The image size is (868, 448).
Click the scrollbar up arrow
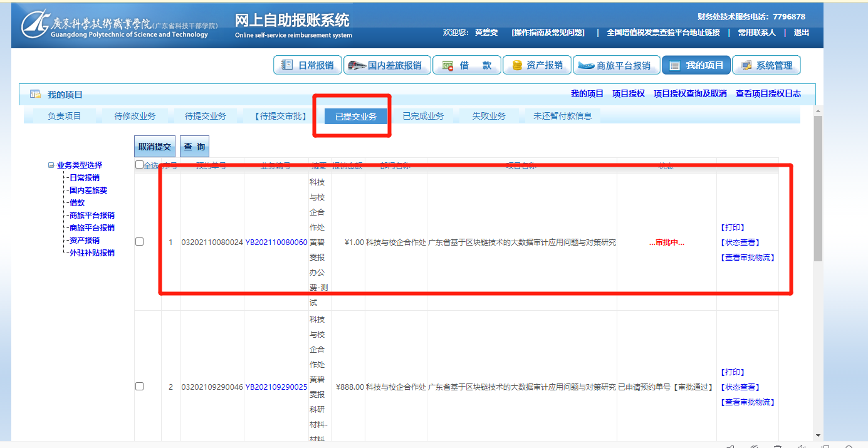(818, 111)
